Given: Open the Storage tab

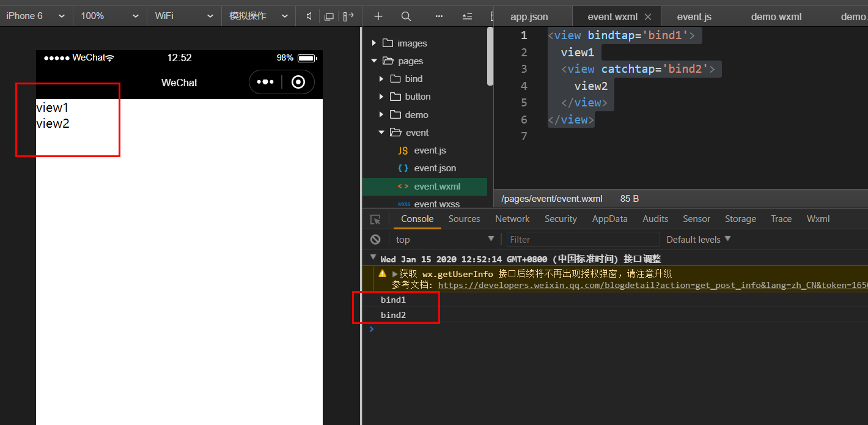Looking at the screenshot, I should (740, 219).
